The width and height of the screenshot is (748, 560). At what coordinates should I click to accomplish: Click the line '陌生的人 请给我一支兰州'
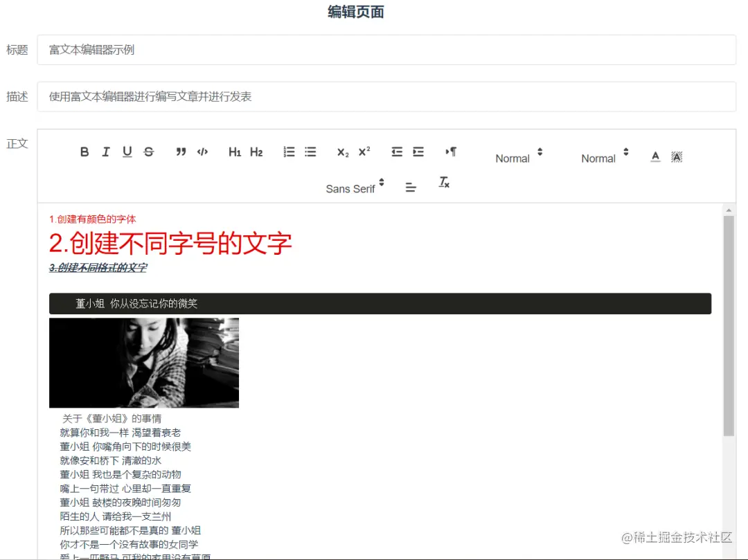coord(116,516)
